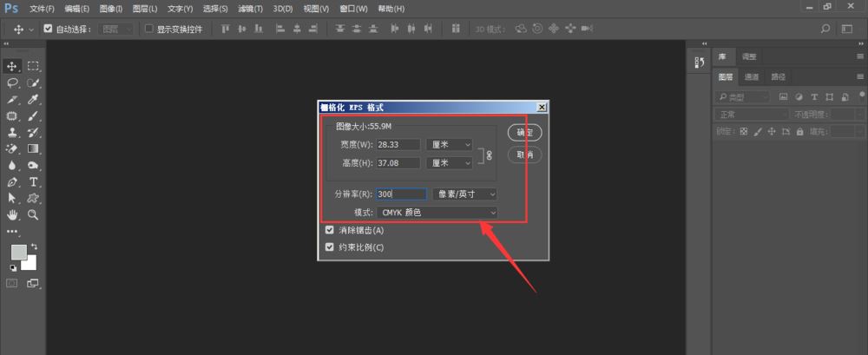Click the 确定 button in the dialog
This screenshot has height=355, width=868.
(524, 133)
